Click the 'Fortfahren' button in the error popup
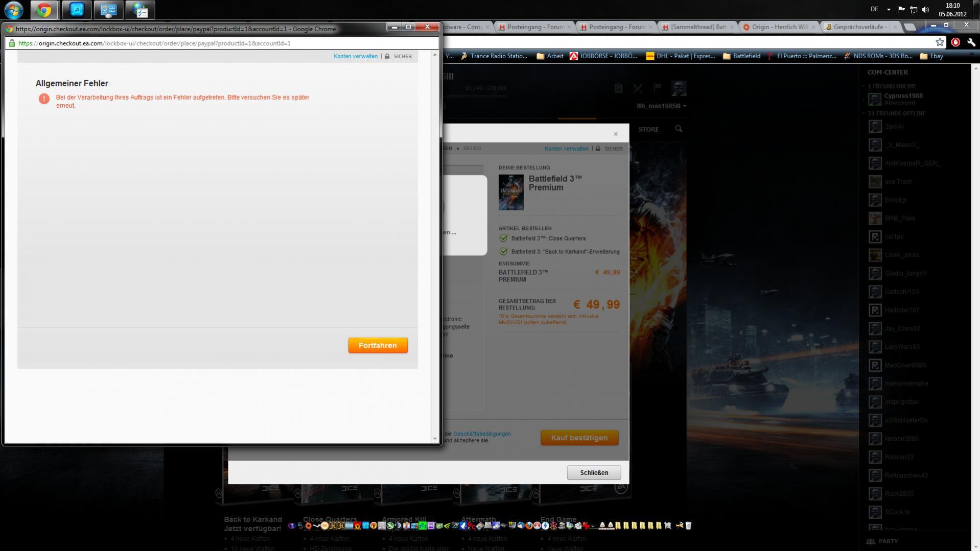Screen dimensions: 980x551 (x=378, y=345)
